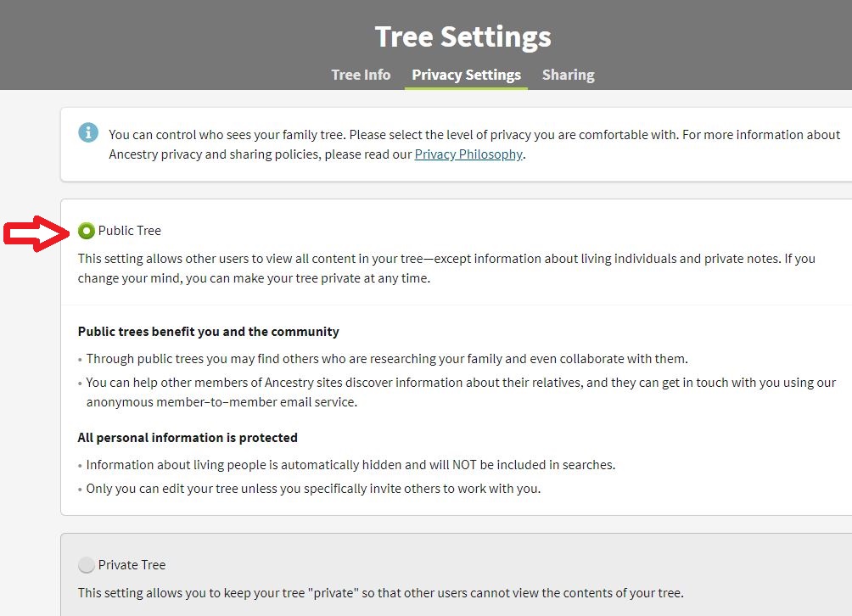Open the Privacy Philosophy link
852x616 pixels.
tap(468, 154)
